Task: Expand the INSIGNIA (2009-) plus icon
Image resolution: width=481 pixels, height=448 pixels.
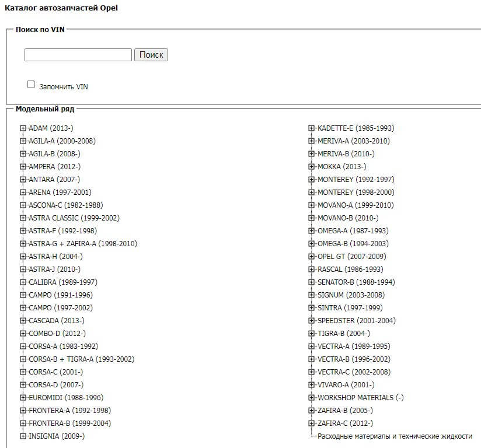Action: pyautogui.click(x=23, y=436)
